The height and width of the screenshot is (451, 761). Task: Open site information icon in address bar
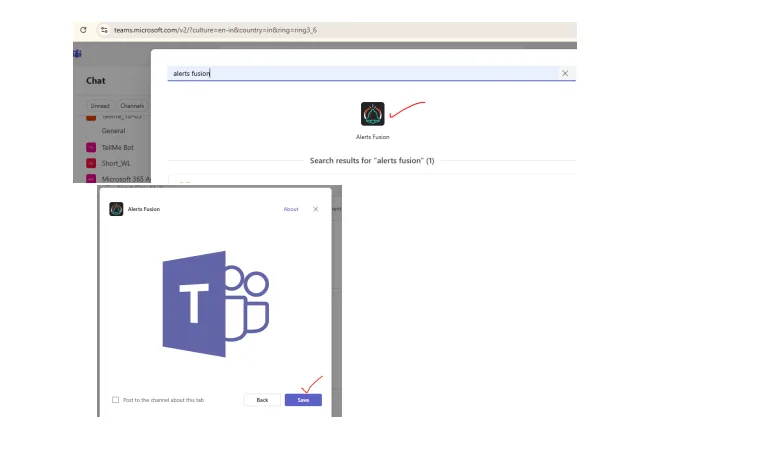(104, 30)
